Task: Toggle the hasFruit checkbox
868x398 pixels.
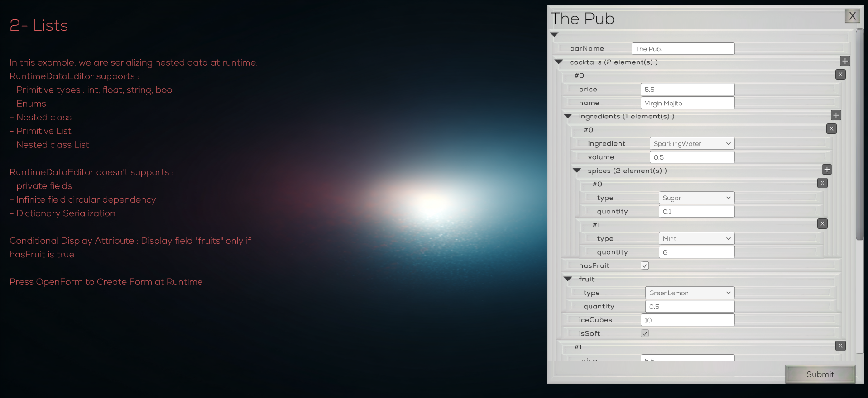Action: [645, 265]
